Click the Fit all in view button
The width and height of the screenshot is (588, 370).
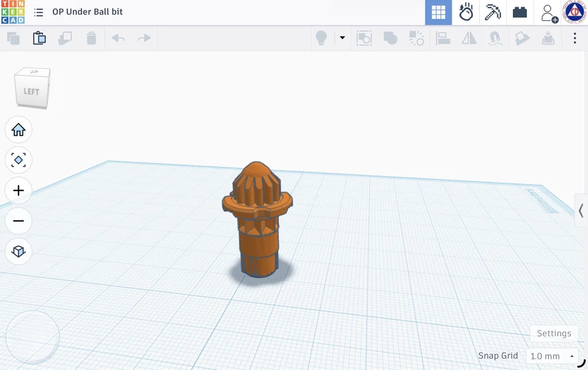coord(18,160)
